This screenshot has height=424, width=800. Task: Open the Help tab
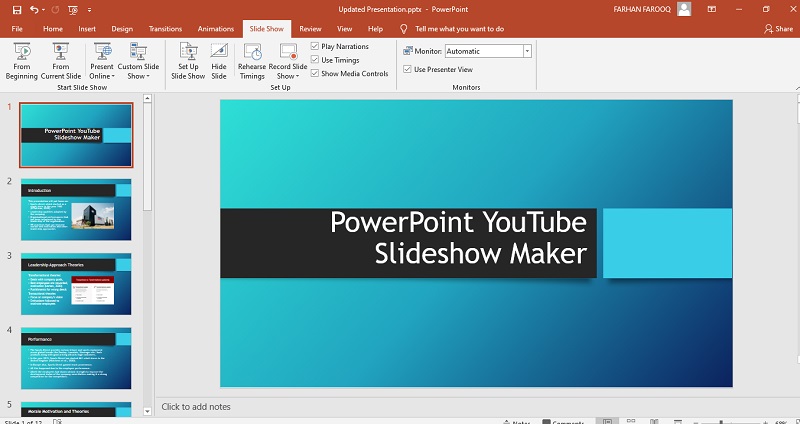375,29
